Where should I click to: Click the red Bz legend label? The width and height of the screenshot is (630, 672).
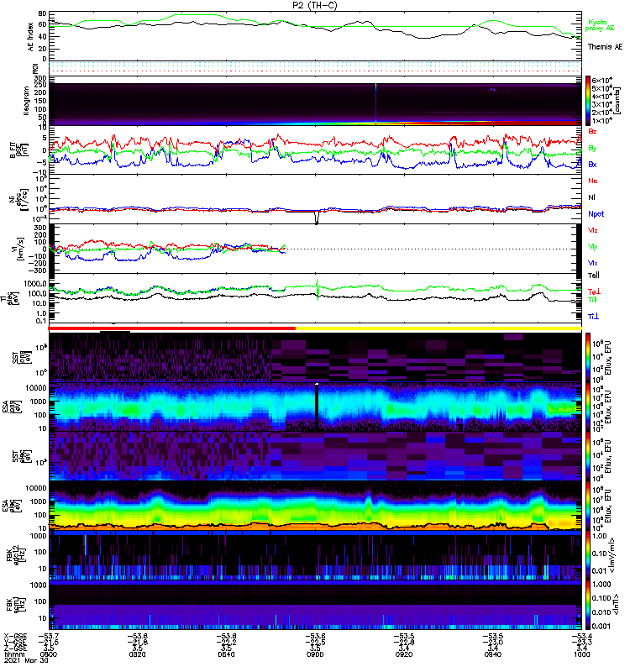click(x=592, y=132)
